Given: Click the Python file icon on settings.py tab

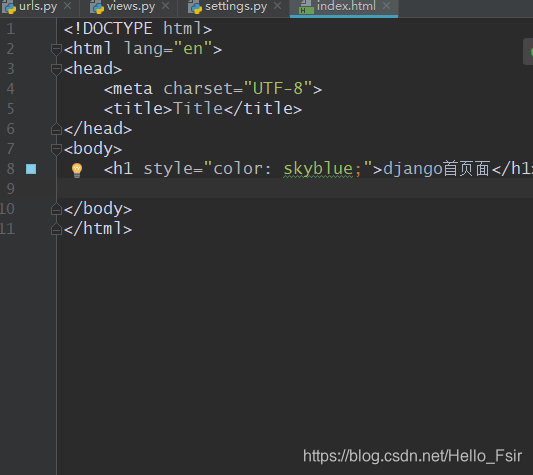Looking at the screenshot, I should (x=195, y=7).
